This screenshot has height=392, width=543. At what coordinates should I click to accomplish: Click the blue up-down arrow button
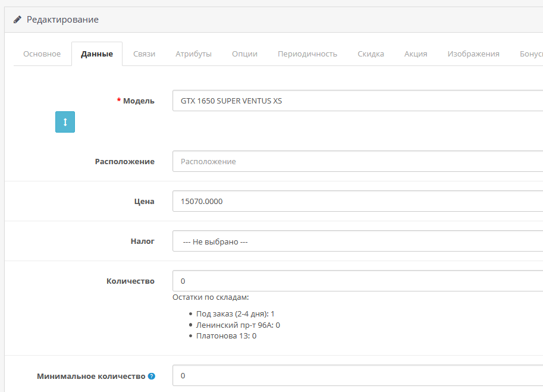tap(65, 122)
